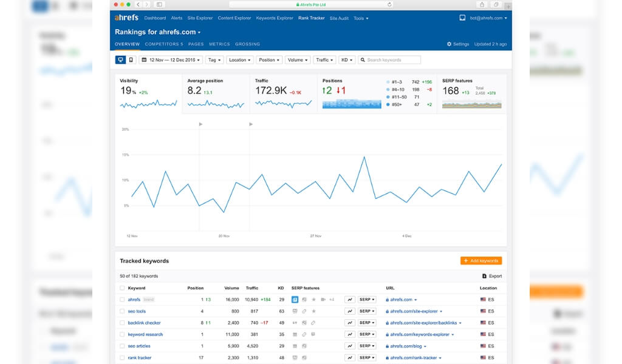Click the #1–3 positions legend color dot
The image size is (622, 364).
point(388,81)
